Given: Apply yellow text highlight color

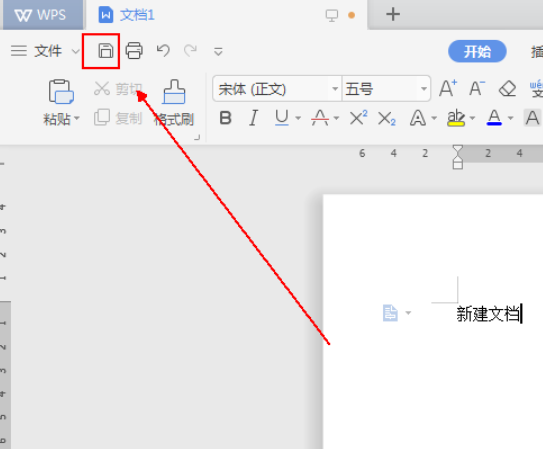Looking at the screenshot, I should [456, 118].
